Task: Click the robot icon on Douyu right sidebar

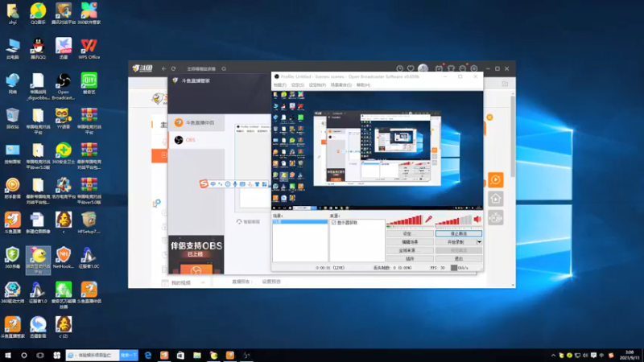Action: tap(496, 217)
